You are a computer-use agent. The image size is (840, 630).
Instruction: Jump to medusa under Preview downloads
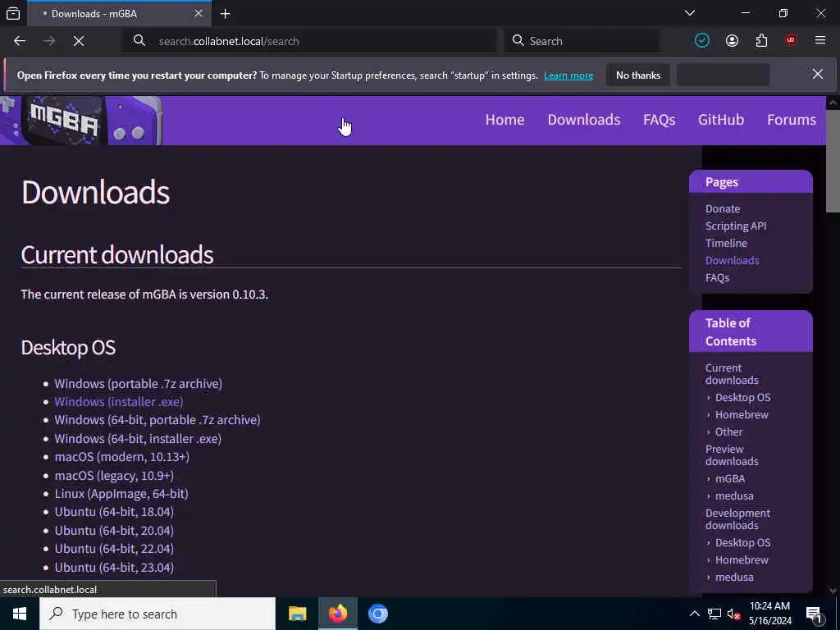pyautogui.click(x=734, y=495)
